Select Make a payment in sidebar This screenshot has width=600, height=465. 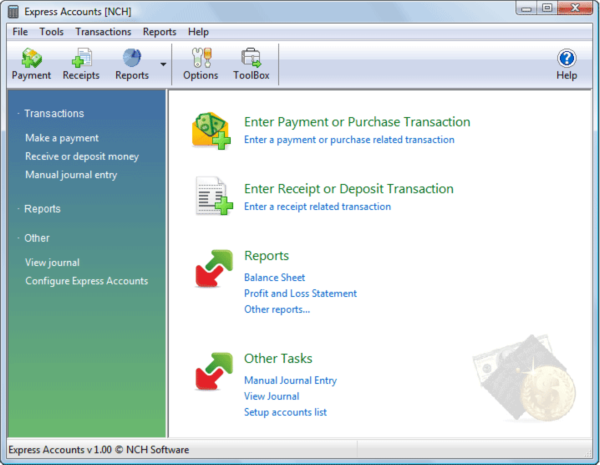(x=62, y=138)
